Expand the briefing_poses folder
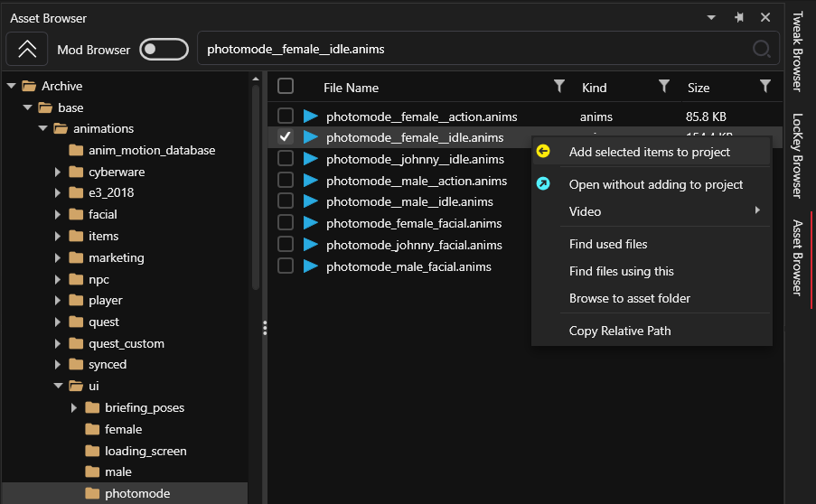This screenshot has height=504, width=816. click(75, 407)
